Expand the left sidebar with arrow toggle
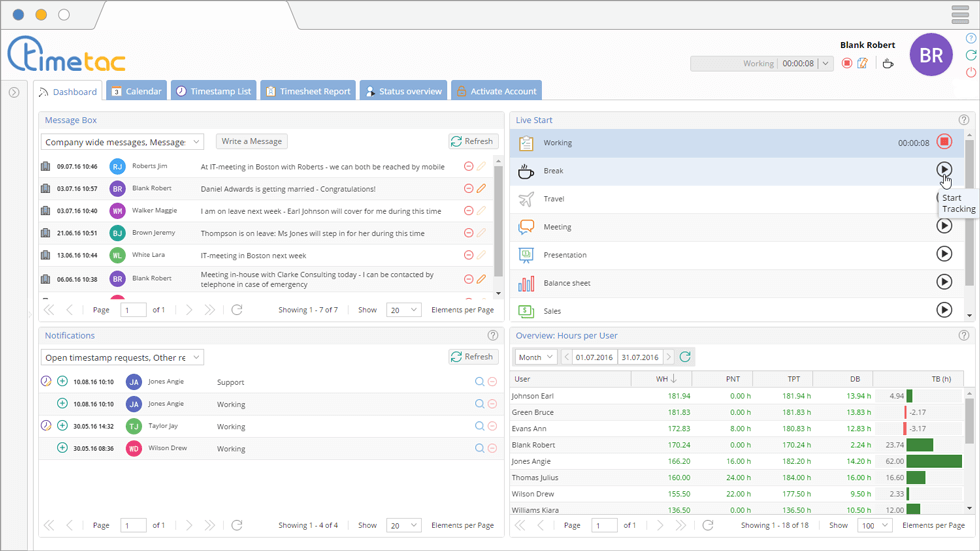Screen dimensions: 980x551 [14, 92]
